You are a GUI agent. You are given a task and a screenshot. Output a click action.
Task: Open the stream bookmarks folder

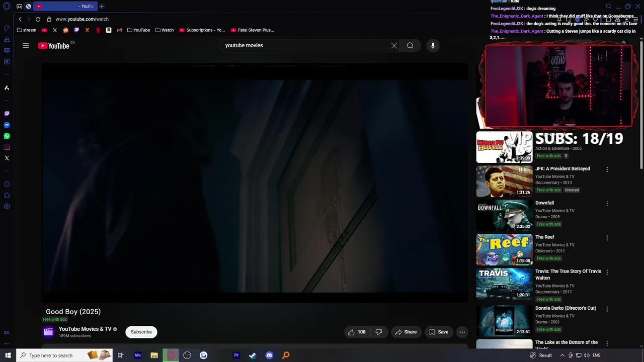point(27,30)
